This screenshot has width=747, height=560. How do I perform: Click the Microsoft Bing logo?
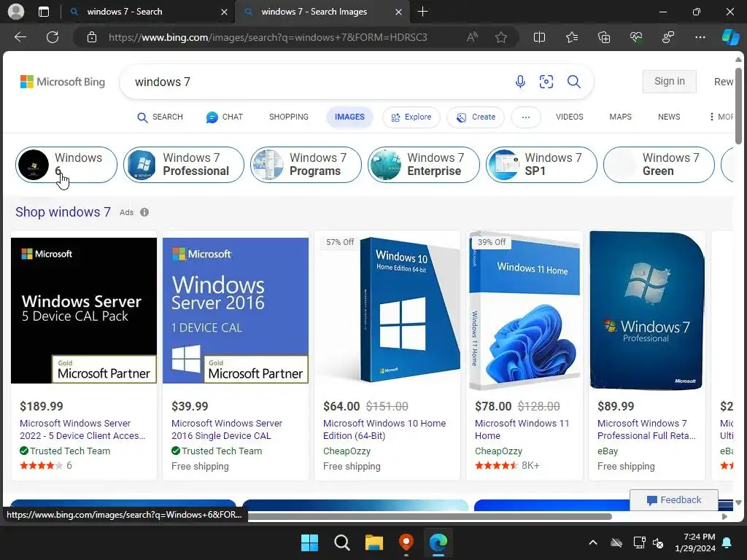[63, 82]
